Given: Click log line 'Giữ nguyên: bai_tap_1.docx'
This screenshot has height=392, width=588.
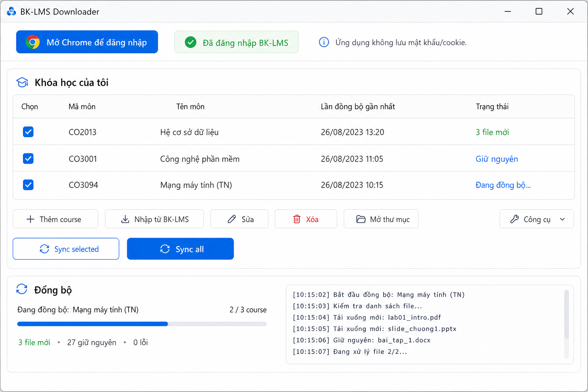Looking at the screenshot, I should pos(361,340).
